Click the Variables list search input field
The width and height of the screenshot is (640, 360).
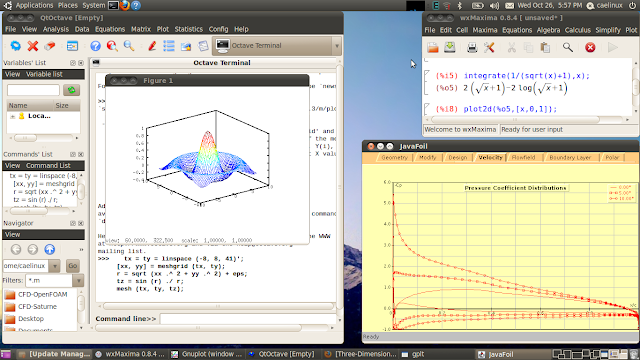[33, 90]
